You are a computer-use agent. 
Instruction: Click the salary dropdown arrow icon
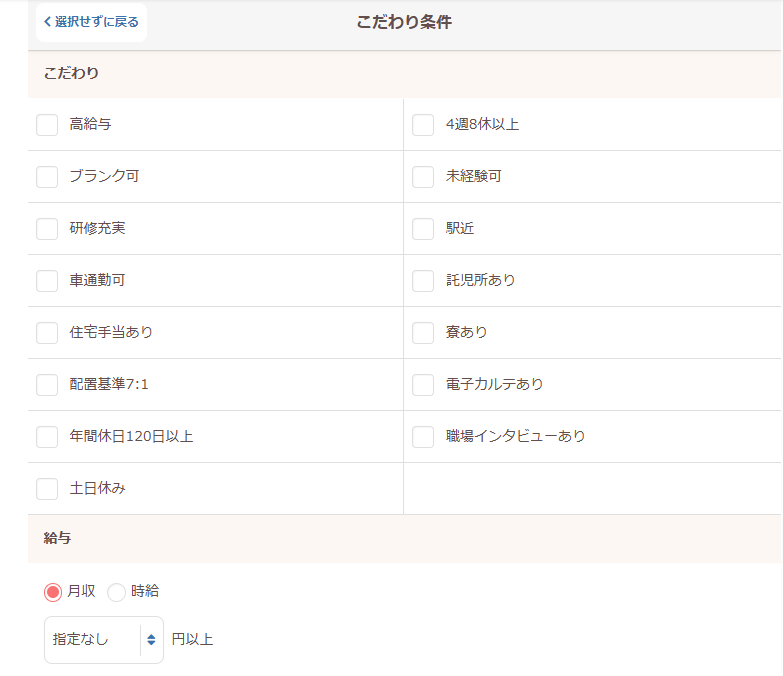(x=151, y=640)
